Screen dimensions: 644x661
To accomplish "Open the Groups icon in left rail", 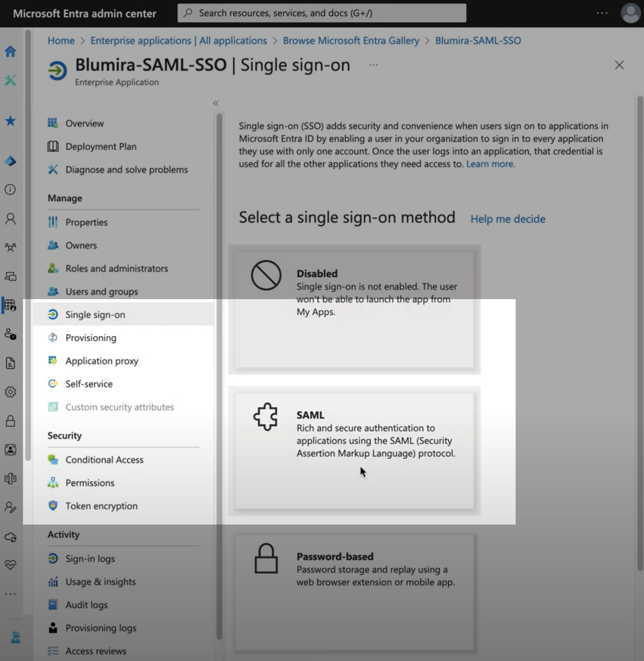I will (x=10, y=247).
